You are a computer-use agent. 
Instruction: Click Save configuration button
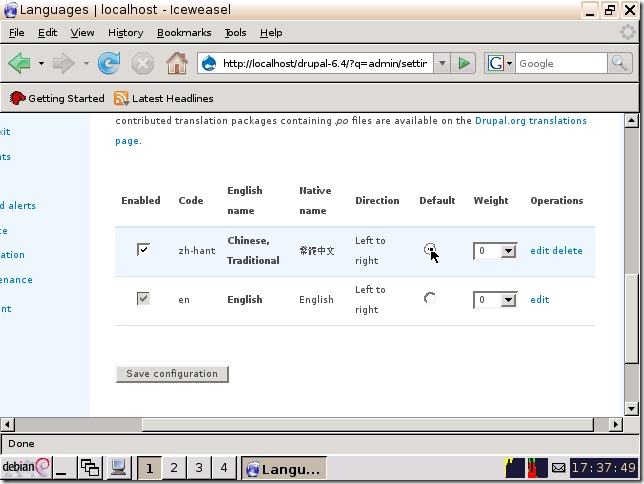point(172,374)
